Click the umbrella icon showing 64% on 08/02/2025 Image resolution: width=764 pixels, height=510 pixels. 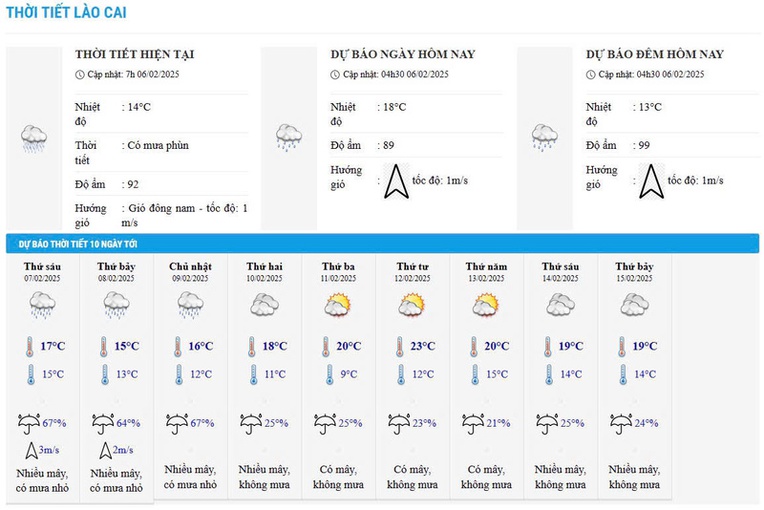[103, 424]
